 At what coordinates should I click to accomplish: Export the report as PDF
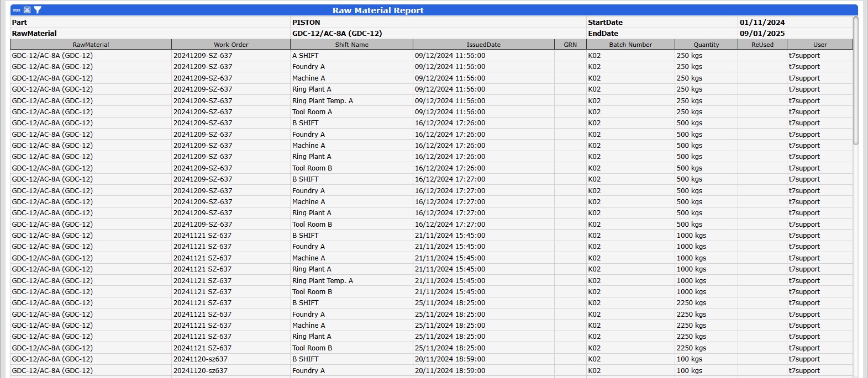[x=17, y=10]
